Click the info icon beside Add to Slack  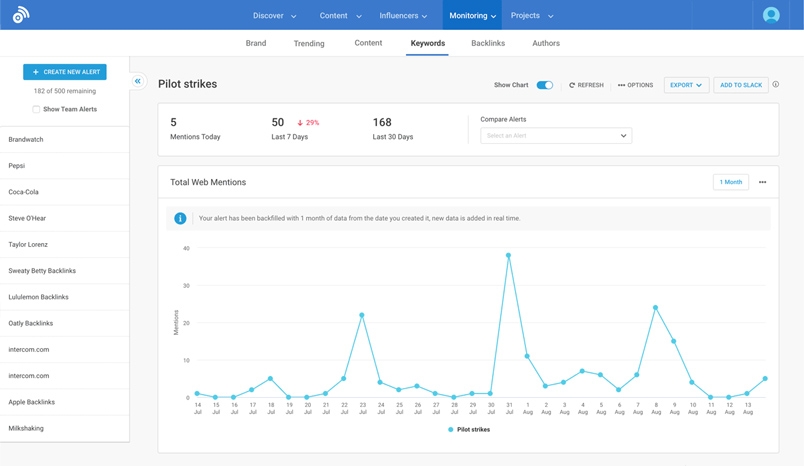click(776, 85)
